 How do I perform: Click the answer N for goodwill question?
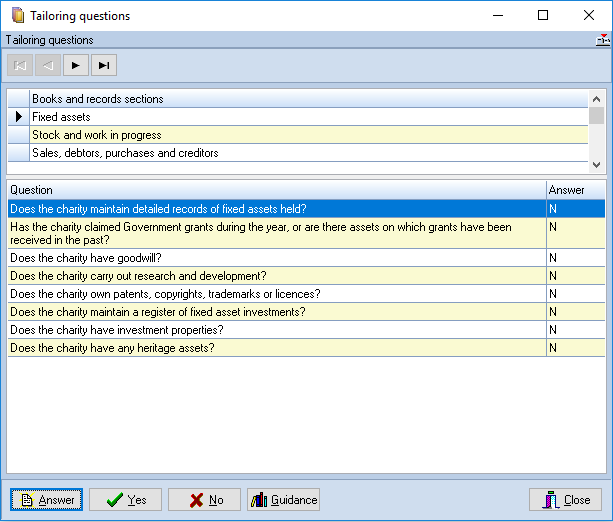575,258
